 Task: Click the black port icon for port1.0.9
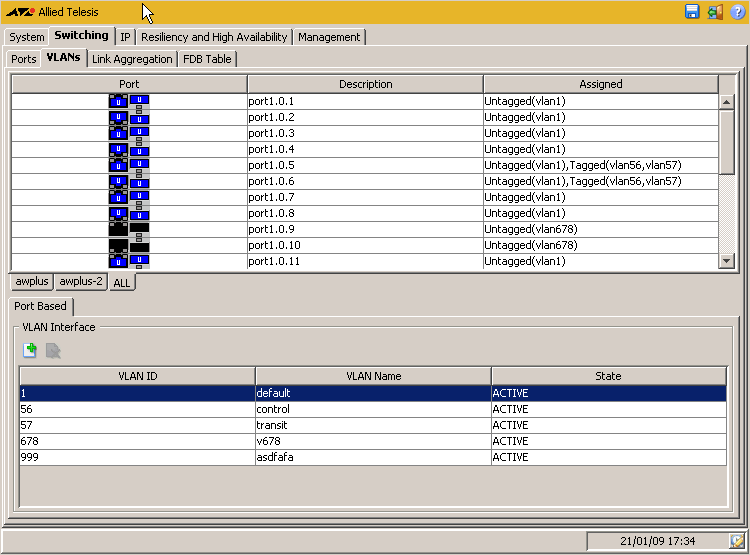pos(129,229)
